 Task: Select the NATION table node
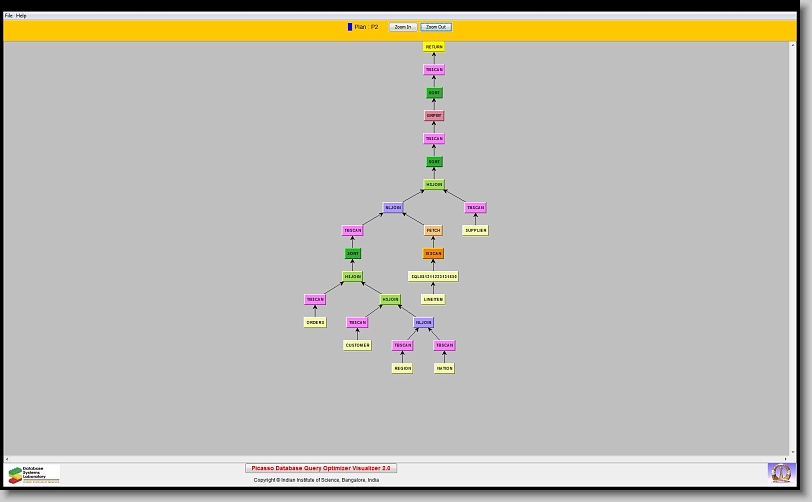coord(444,368)
